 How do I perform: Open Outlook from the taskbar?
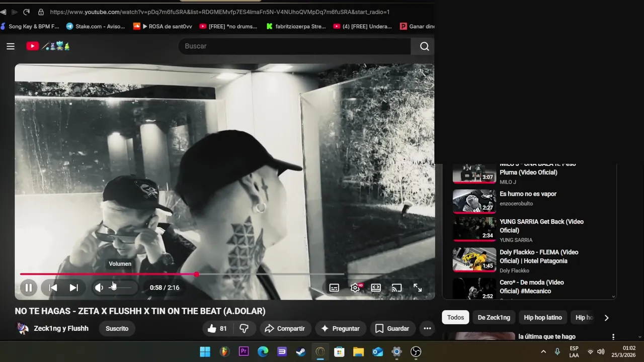pos(377,351)
